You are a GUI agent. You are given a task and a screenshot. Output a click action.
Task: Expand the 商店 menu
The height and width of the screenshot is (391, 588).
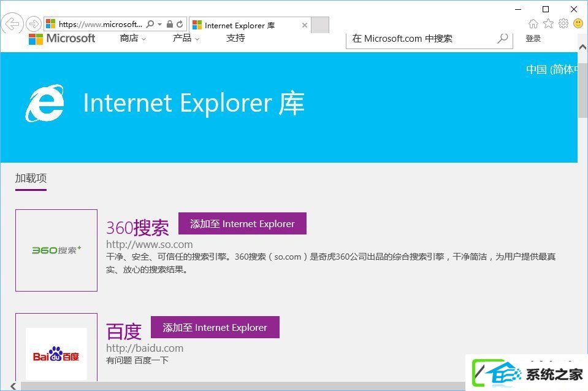[x=133, y=38]
